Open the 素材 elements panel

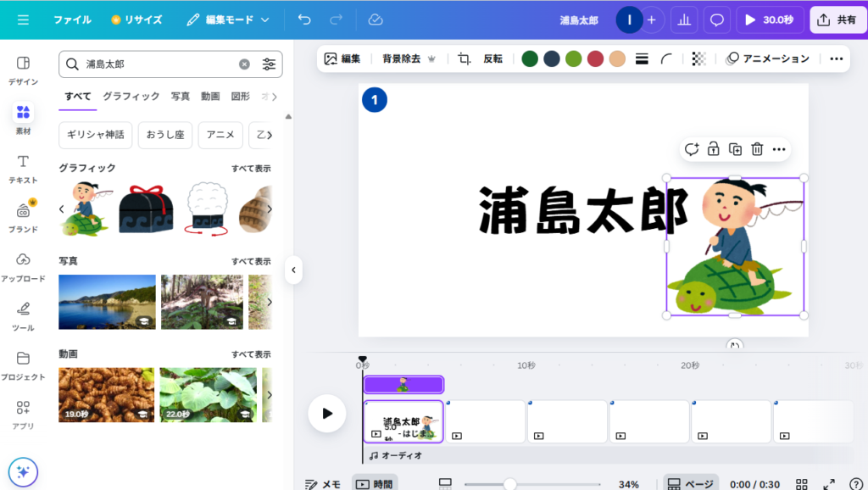[23, 119]
